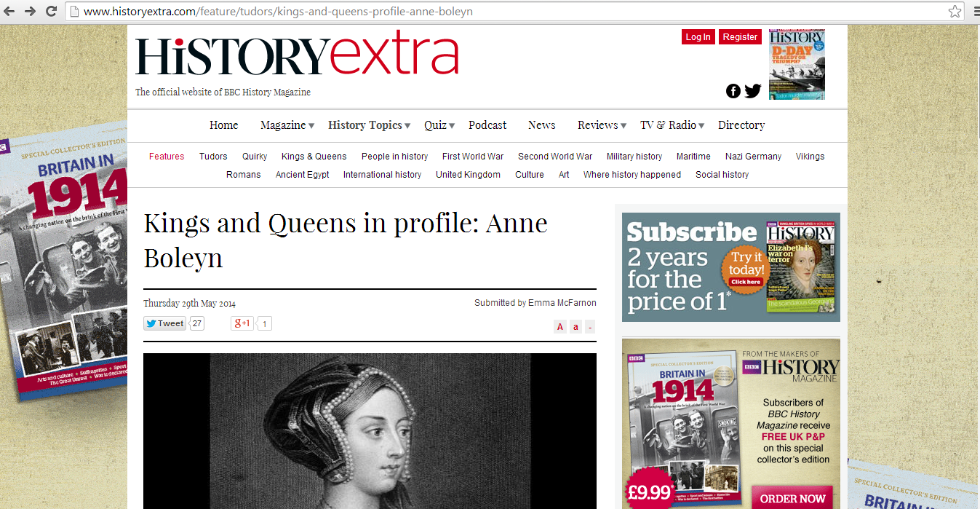
Task: Open the Facebook icon link
Action: point(733,91)
